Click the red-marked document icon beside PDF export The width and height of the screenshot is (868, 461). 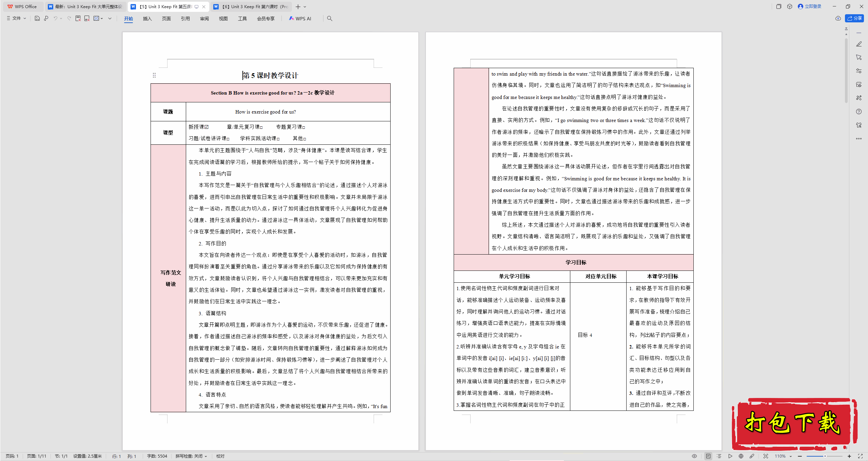[87, 18]
